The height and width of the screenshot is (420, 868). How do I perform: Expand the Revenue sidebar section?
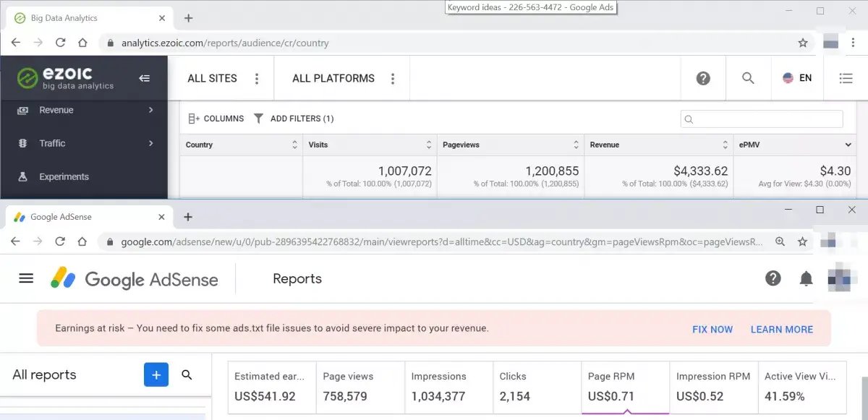click(x=150, y=110)
